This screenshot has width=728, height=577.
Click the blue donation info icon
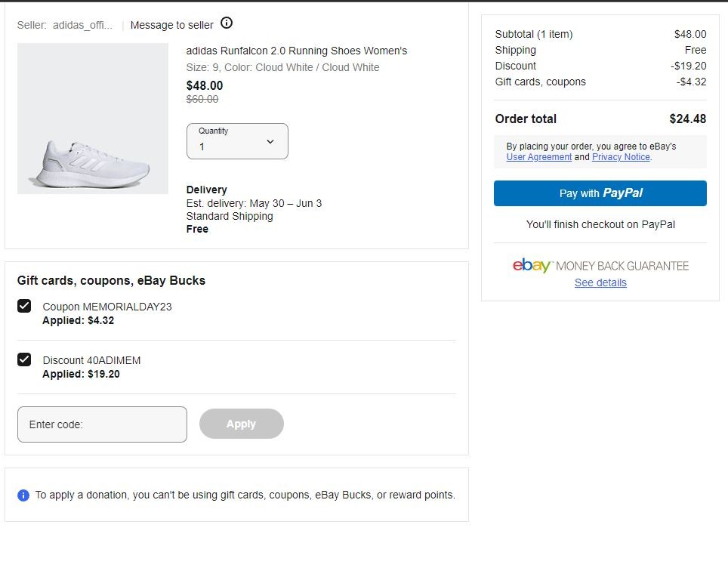[23, 495]
